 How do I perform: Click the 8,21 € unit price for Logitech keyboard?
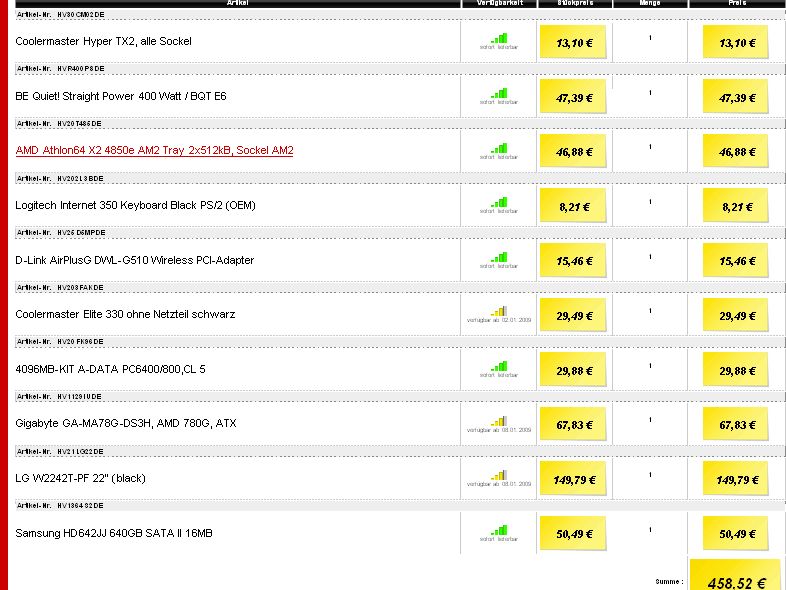click(x=573, y=206)
